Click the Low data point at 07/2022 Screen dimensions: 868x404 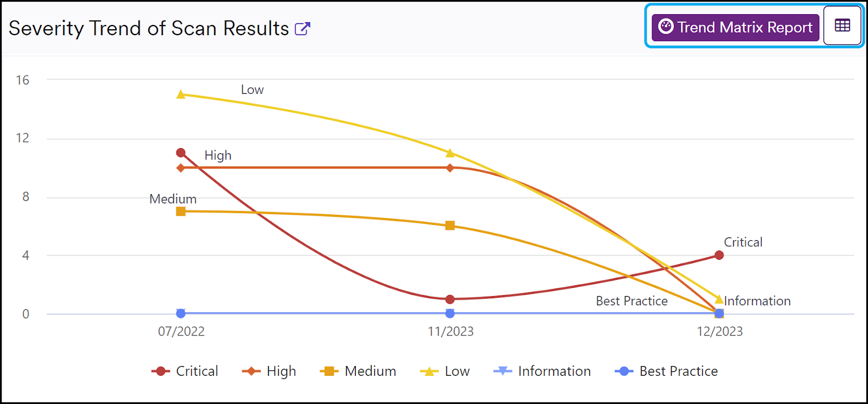(x=180, y=94)
